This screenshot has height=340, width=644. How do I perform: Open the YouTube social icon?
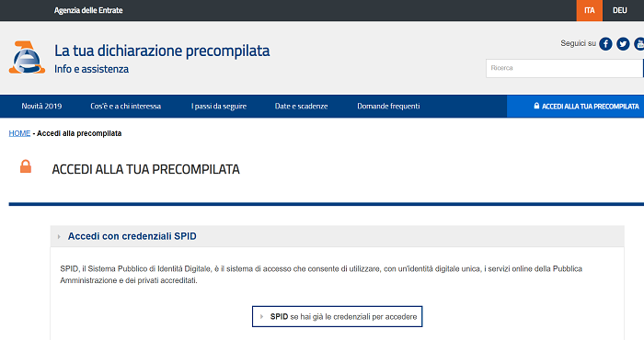coord(639,43)
